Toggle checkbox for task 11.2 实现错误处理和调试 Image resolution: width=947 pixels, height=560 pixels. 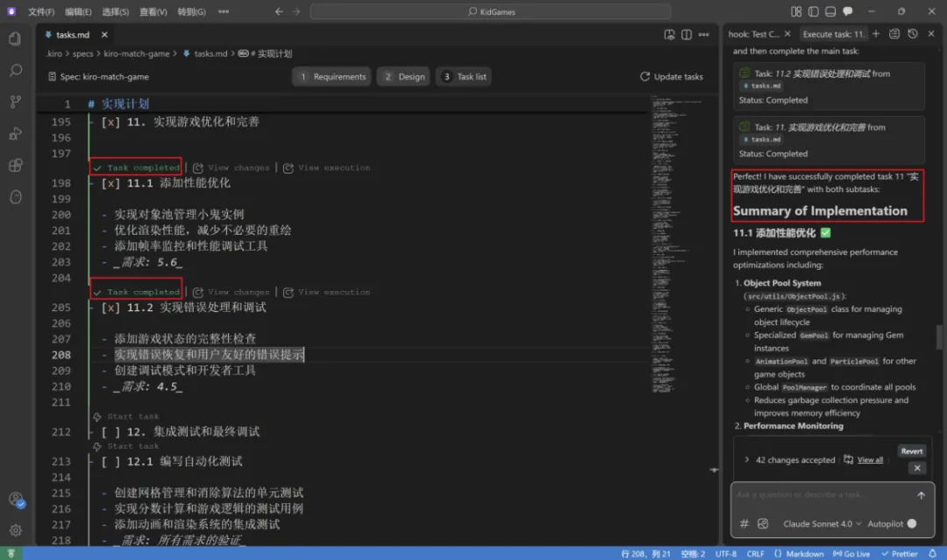point(110,307)
